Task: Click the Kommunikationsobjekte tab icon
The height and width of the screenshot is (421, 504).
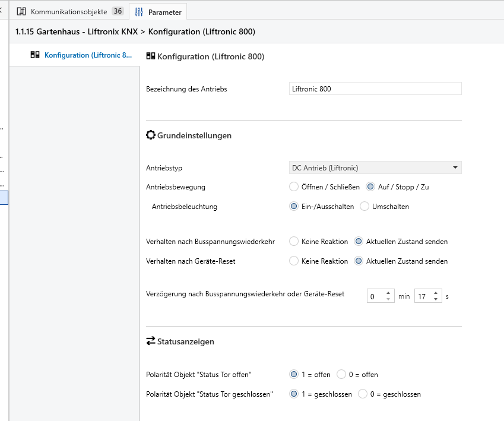Action: click(x=21, y=11)
